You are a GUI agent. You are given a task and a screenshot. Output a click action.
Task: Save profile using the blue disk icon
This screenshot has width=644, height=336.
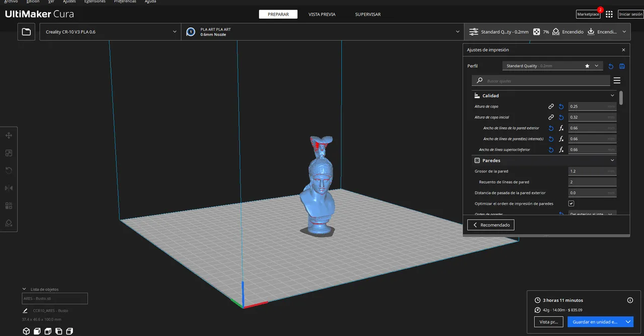[622, 66]
